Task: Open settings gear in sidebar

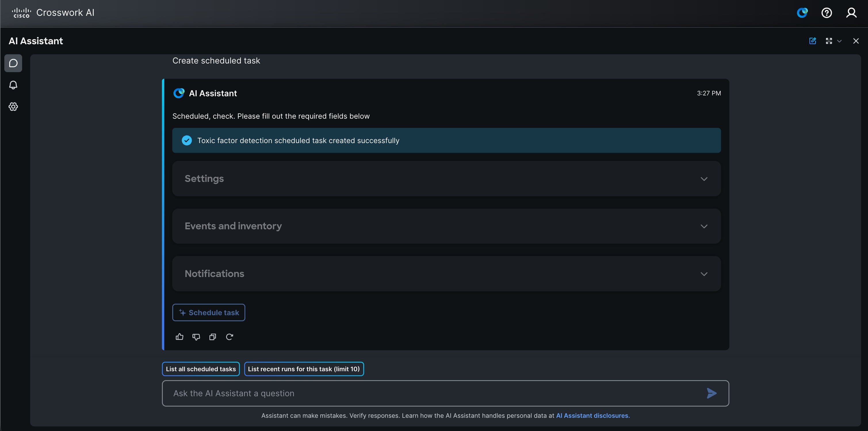Action: coord(13,107)
